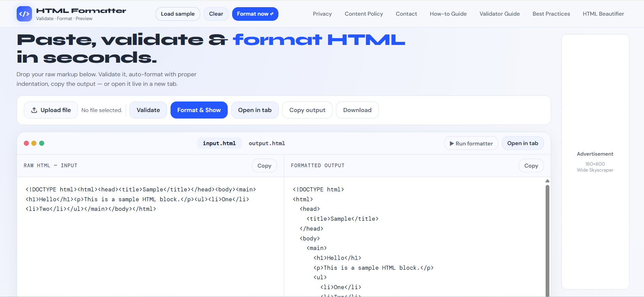Click the '<ul>' line in formatted output
Viewport: 644px width, 297px height.
click(x=320, y=277)
